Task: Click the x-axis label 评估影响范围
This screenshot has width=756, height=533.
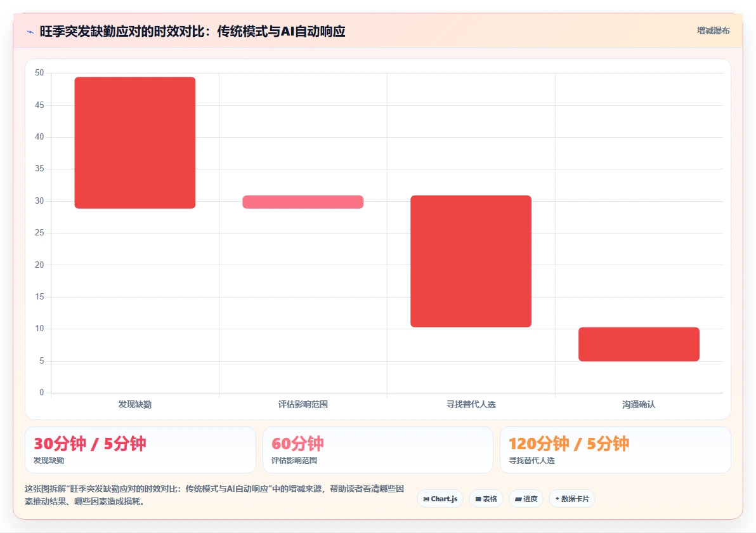Action: coord(303,404)
